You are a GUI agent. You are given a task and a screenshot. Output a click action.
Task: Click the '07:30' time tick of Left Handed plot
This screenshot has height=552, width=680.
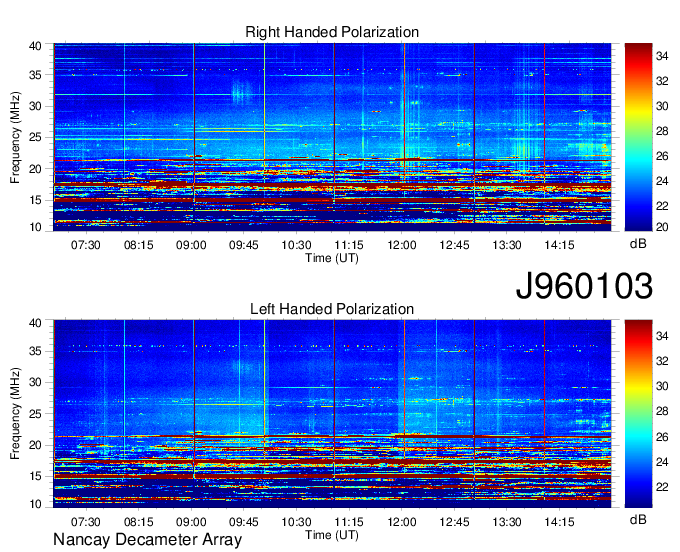click(86, 522)
